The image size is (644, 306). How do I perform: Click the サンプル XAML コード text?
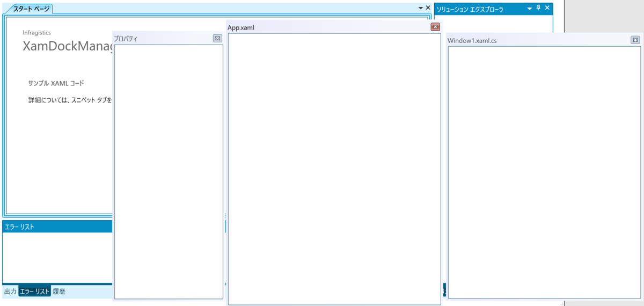(x=56, y=83)
